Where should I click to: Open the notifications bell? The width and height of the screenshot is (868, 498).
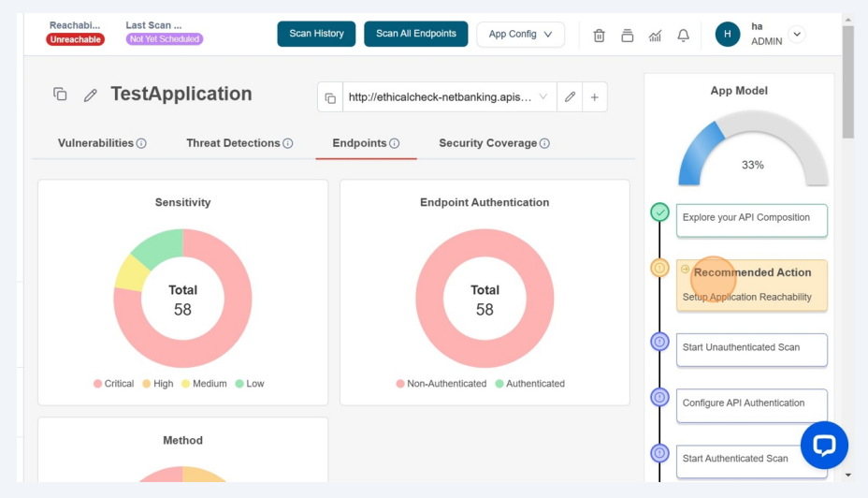click(x=683, y=36)
